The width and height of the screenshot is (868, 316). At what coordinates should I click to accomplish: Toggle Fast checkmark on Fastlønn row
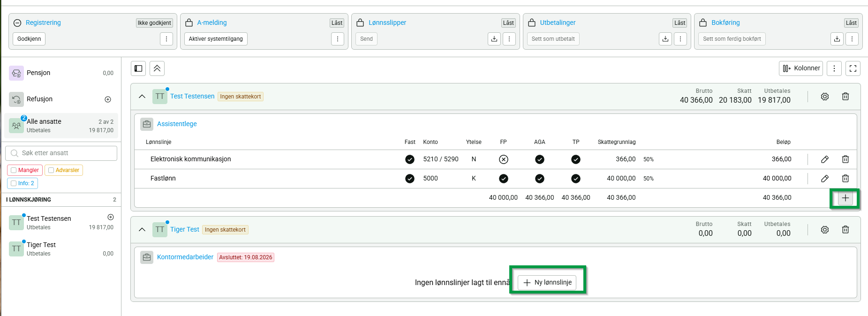410,179
